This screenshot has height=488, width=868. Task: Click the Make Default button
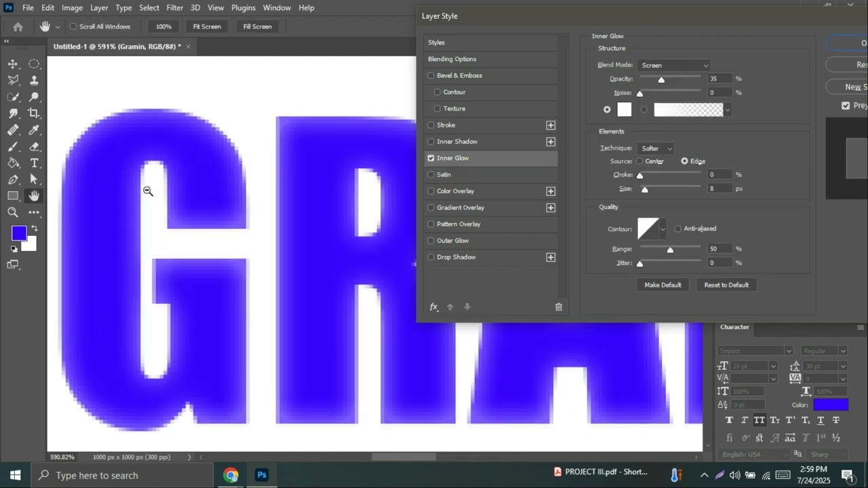pyautogui.click(x=663, y=285)
